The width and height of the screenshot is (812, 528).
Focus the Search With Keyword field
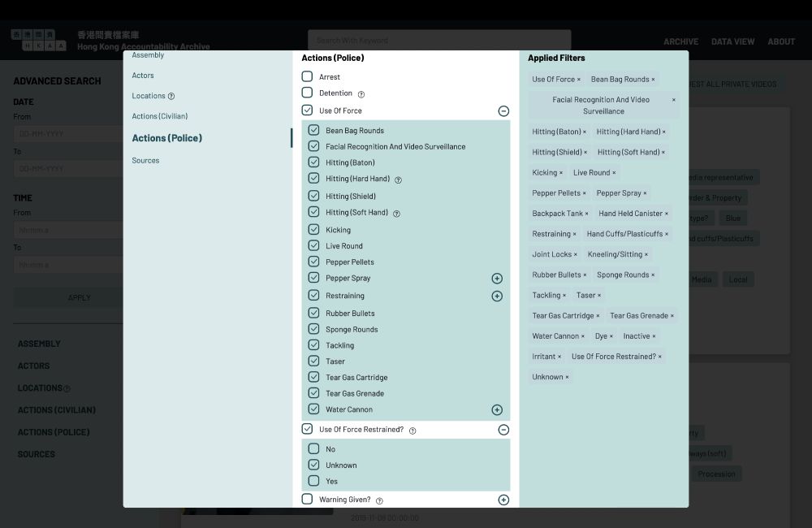click(439, 41)
